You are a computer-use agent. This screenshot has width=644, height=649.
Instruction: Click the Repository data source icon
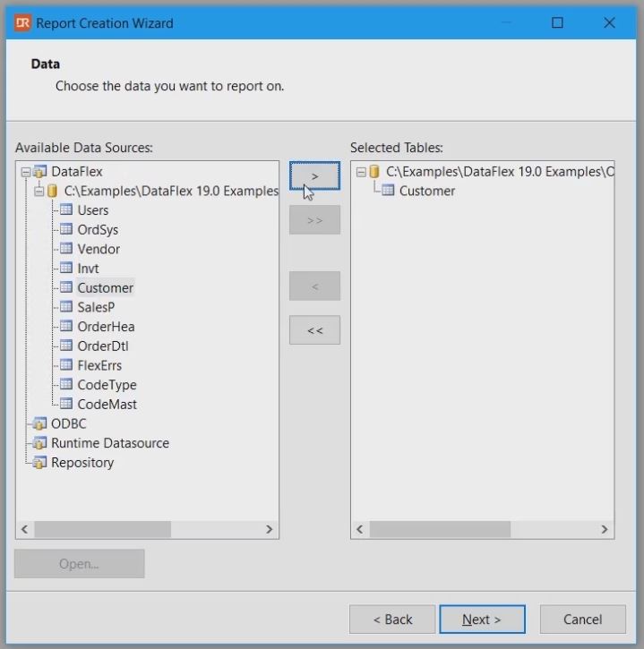(39, 463)
